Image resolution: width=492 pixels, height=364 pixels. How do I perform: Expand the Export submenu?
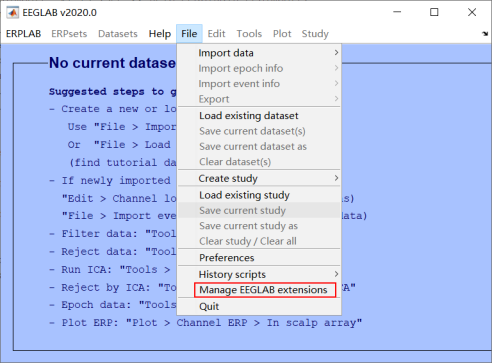pos(259,99)
